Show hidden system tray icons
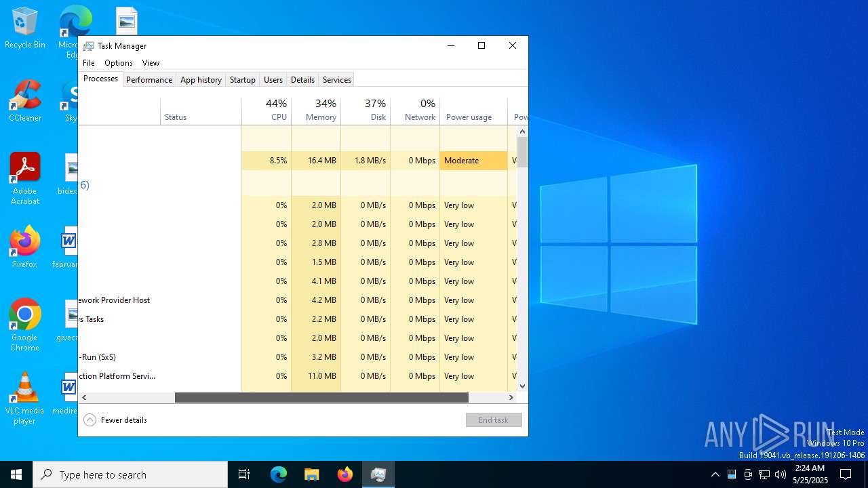 [715, 474]
